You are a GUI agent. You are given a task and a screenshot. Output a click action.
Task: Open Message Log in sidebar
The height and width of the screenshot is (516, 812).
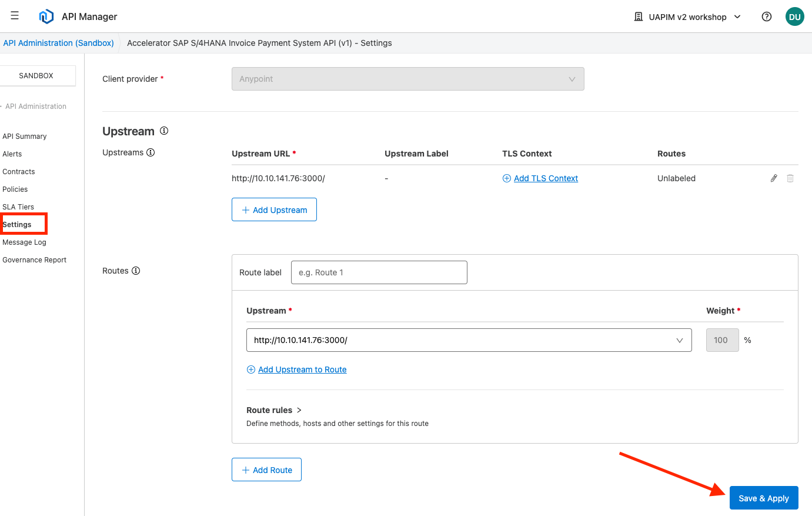(25, 242)
